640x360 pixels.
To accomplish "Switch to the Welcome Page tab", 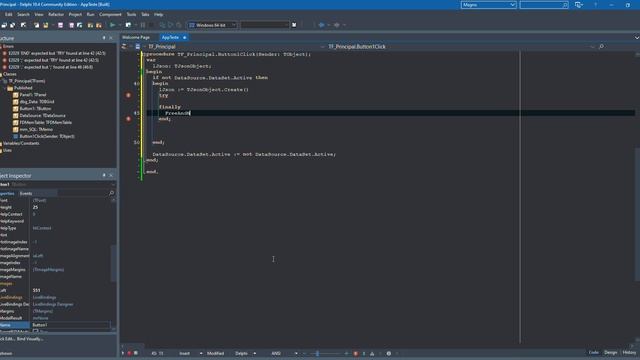I will [x=136, y=37].
